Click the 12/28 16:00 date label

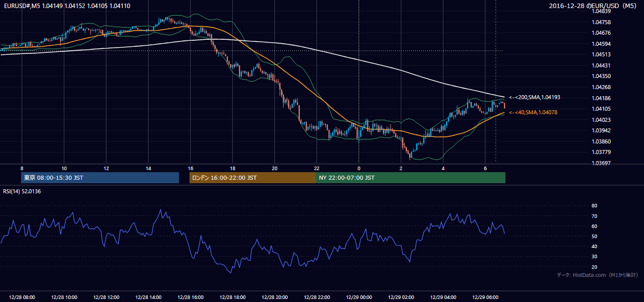point(190,297)
